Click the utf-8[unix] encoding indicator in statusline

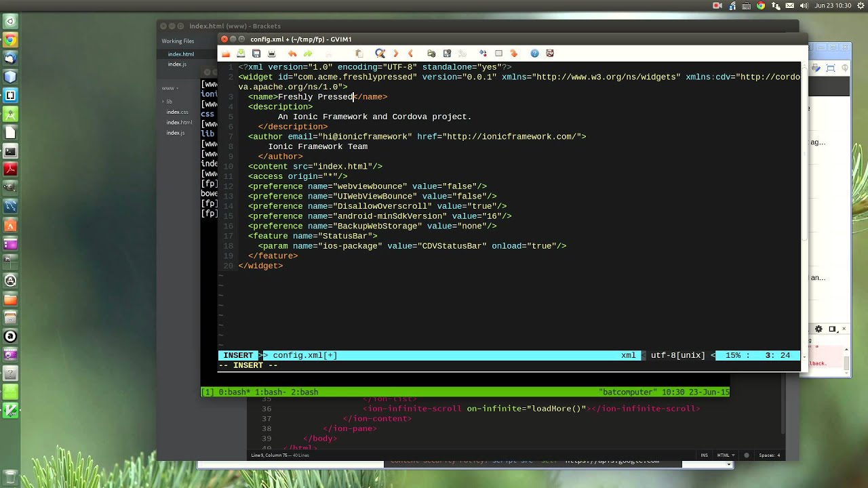point(678,355)
